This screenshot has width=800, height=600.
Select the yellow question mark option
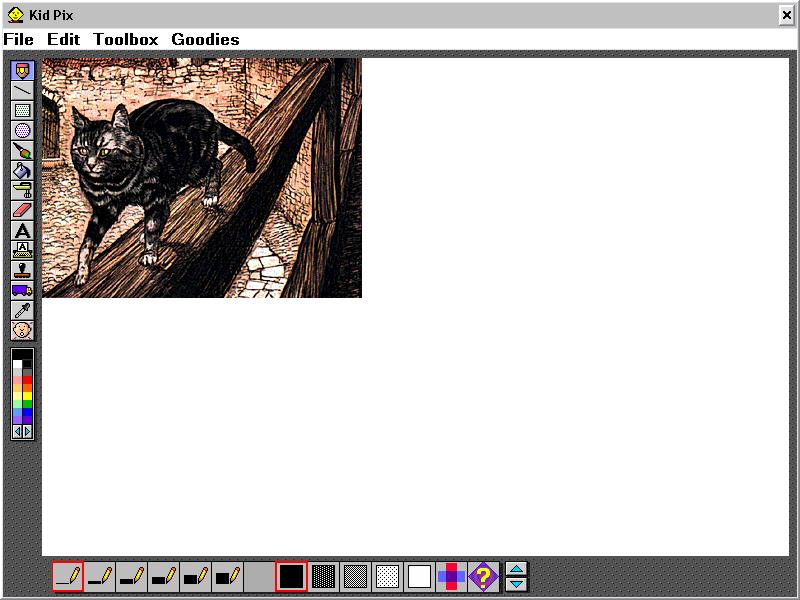[x=483, y=577]
